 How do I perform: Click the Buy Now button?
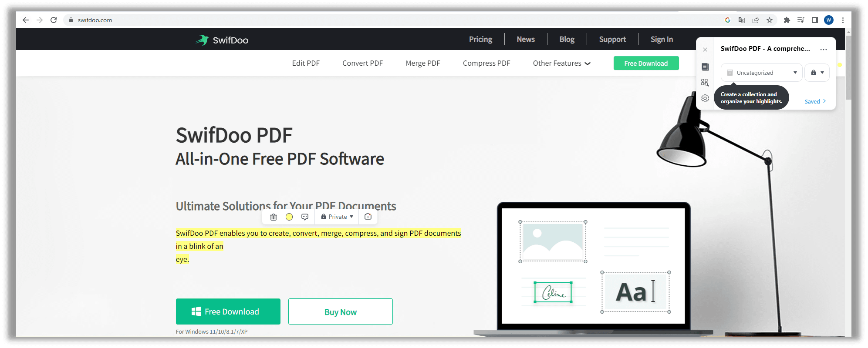coord(341,311)
